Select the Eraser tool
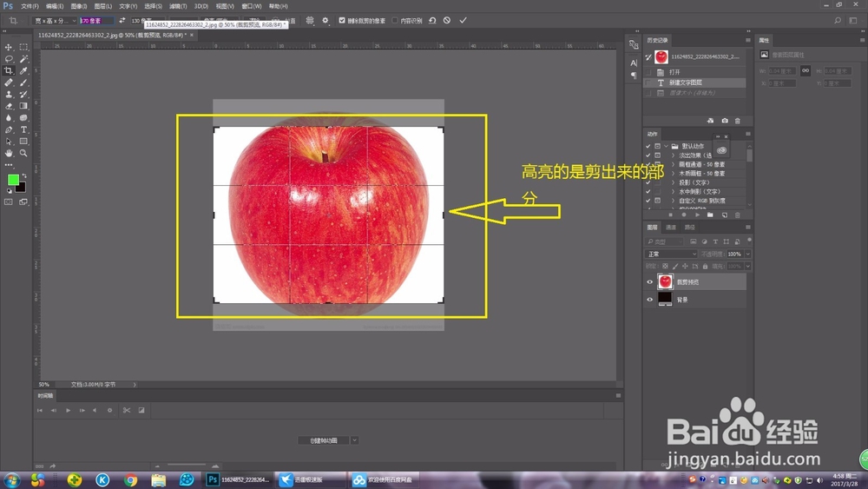This screenshot has width=868, height=489. pos(9,106)
